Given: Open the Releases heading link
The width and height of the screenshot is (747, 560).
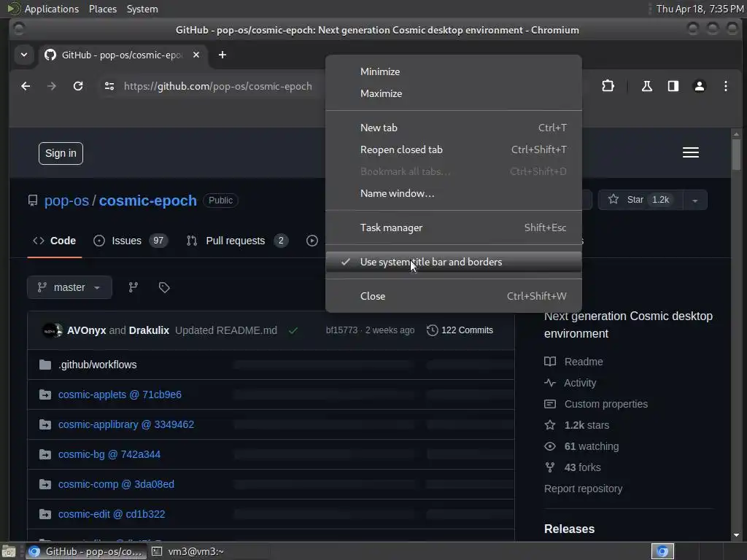Looking at the screenshot, I should [569, 529].
